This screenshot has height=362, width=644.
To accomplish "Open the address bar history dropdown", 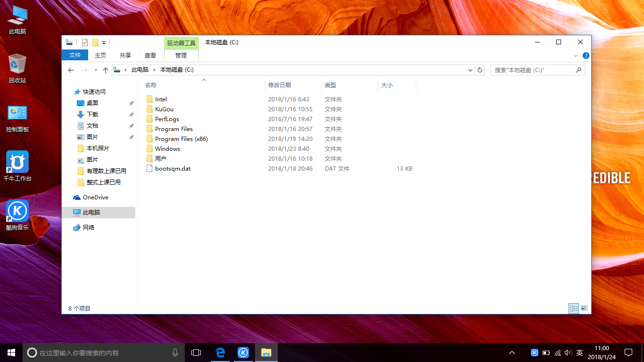I will [471, 70].
